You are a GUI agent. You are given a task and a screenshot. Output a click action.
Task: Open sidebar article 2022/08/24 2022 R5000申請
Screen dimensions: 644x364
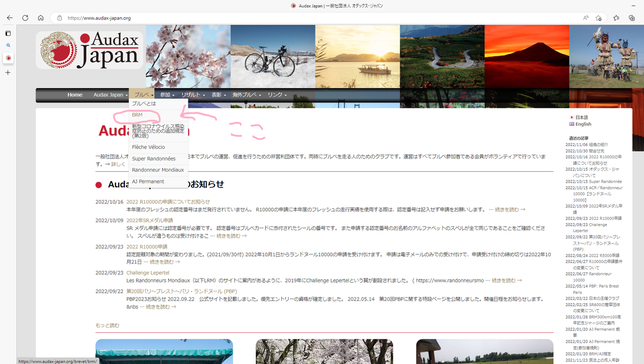coord(592,255)
